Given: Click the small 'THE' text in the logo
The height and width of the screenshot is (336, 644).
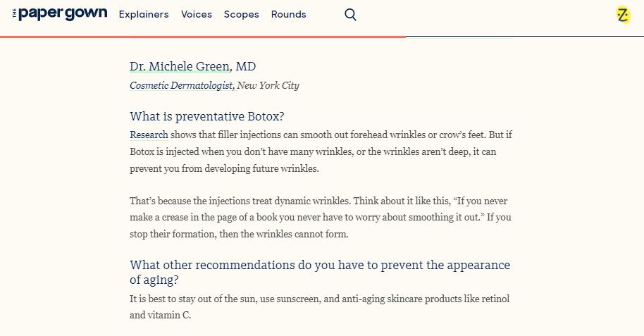Looking at the screenshot, I should [x=14, y=13].
